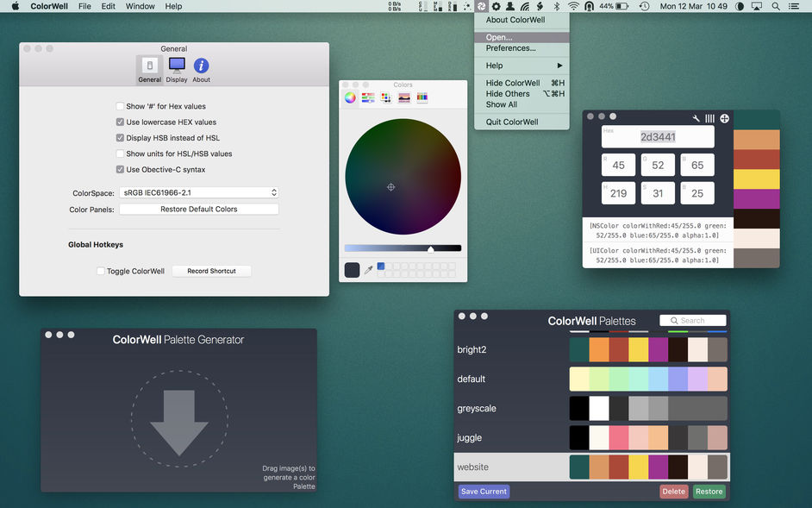Click the Hex value input field

click(658, 136)
